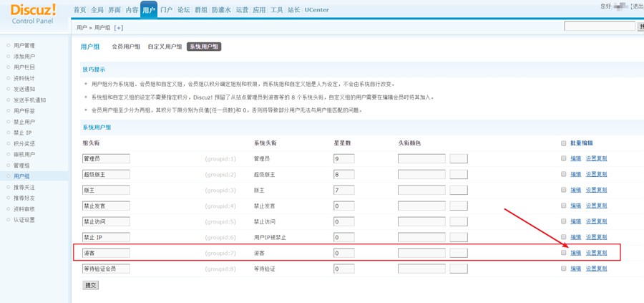Click the Discuz! Control Panel logo

pos(34,13)
